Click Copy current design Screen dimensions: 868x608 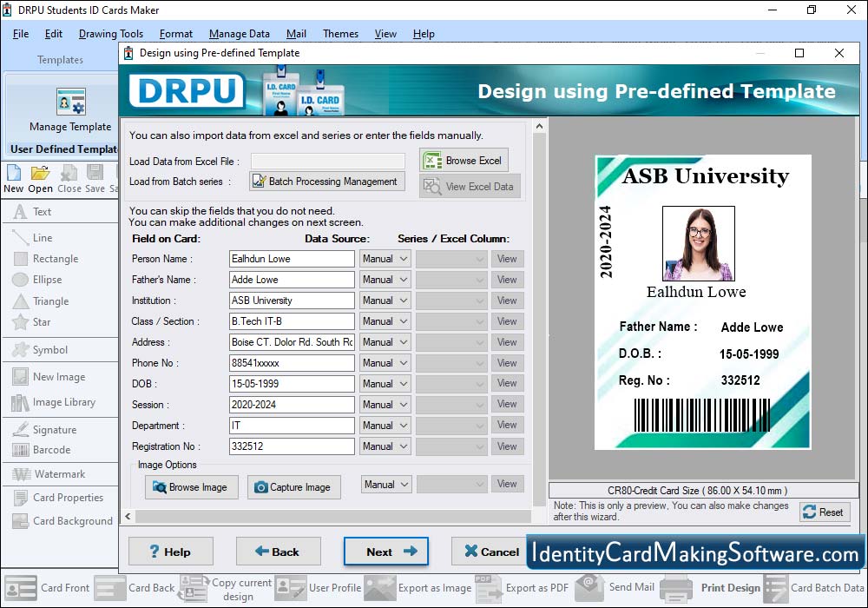(x=226, y=589)
